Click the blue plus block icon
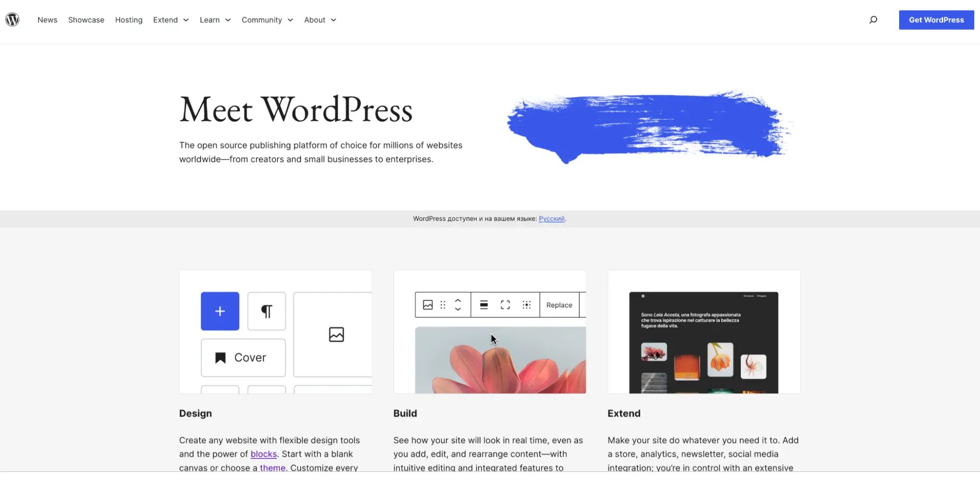Viewport: 980px width, 492px height. [220, 311]
